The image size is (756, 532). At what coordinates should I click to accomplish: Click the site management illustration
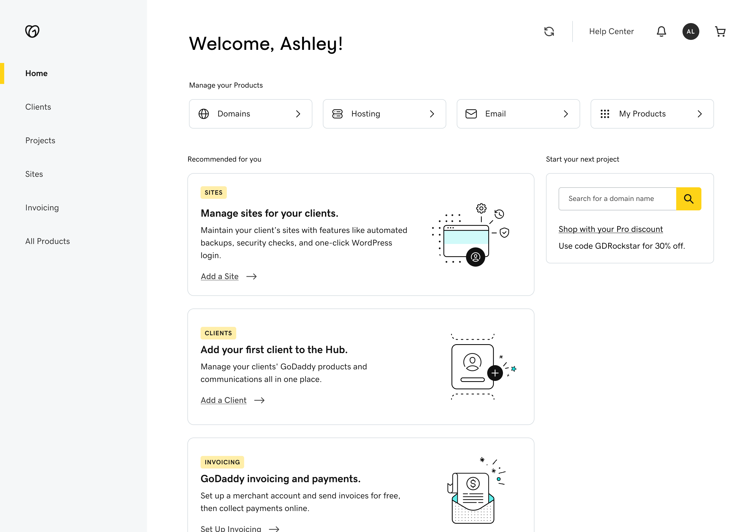470,235
